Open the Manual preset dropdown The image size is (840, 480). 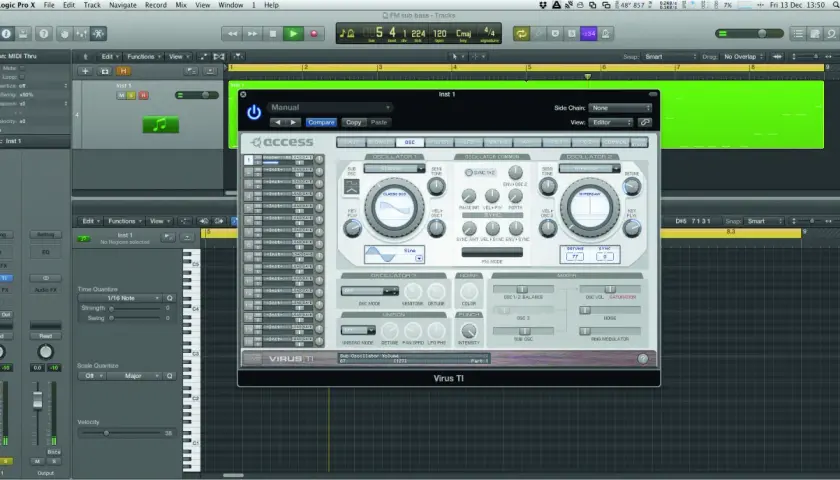tap(331, 108)
